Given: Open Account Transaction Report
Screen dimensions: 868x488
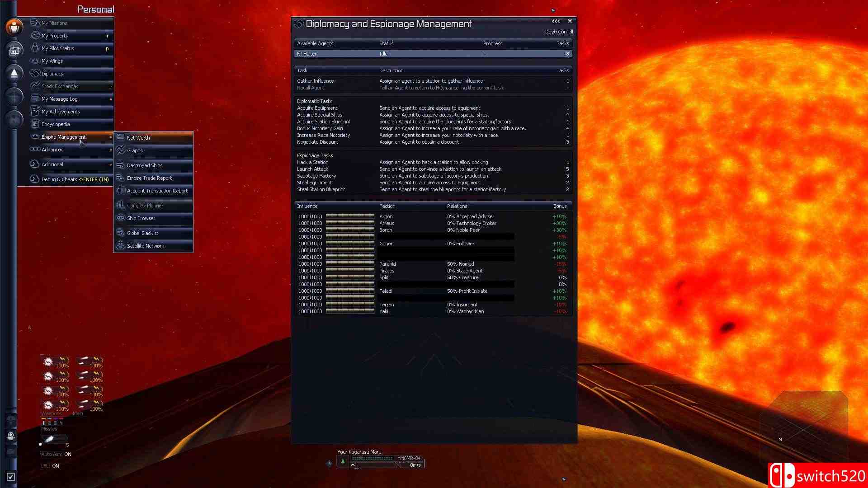Looking at the screenshot, I should [156, 190].
